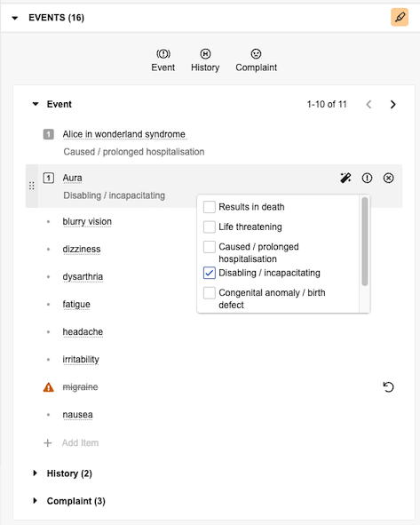Select the History type tab
The image size is (420, 525).
pyautogui.click(x=205, y=60)
